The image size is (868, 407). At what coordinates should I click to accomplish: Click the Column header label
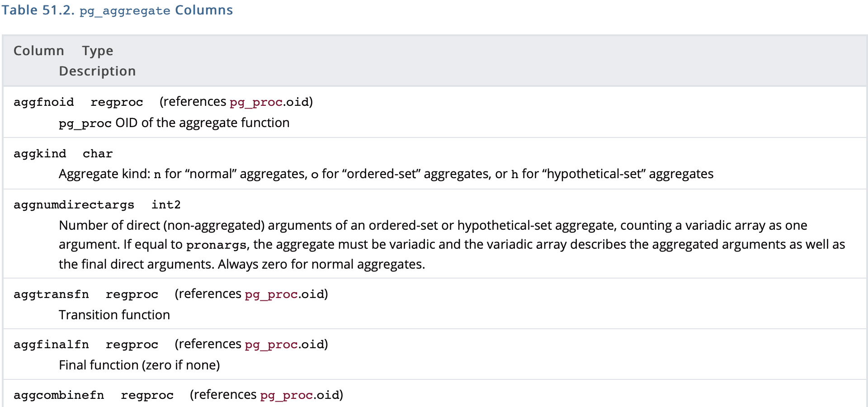(x=39, y=51)
